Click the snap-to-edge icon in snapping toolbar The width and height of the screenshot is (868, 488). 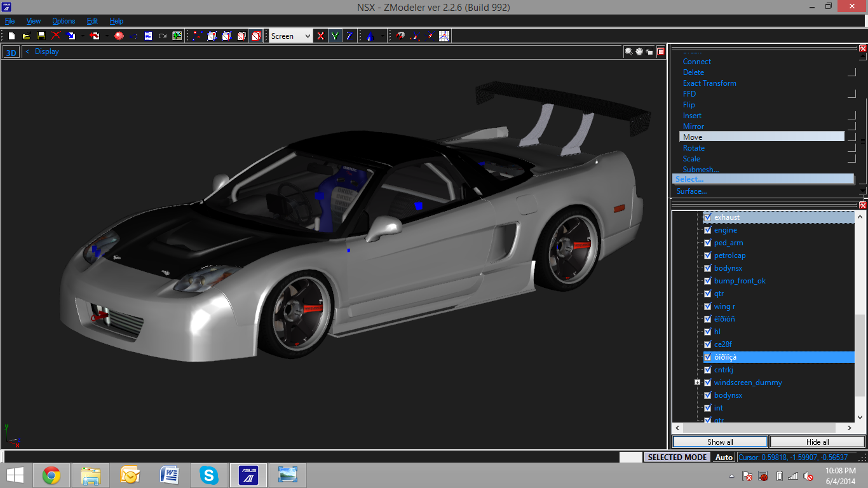point(430,36)
